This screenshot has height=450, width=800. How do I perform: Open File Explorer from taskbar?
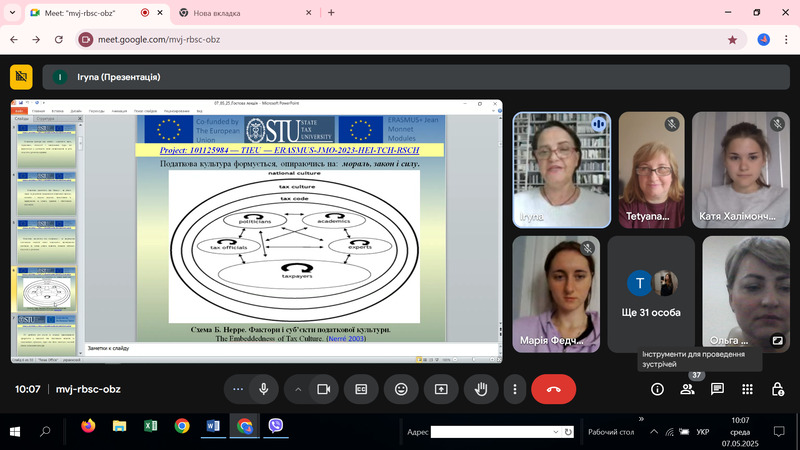pos(119,426)
